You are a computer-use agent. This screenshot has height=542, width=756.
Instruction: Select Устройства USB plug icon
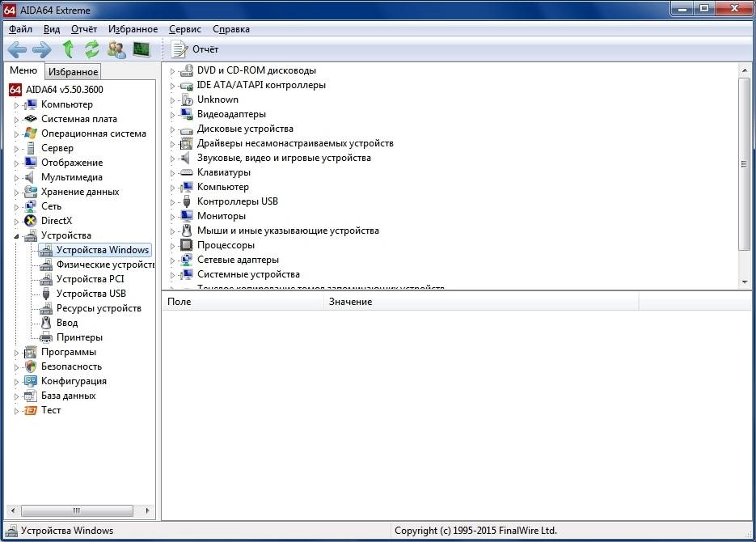click(46, 294)
